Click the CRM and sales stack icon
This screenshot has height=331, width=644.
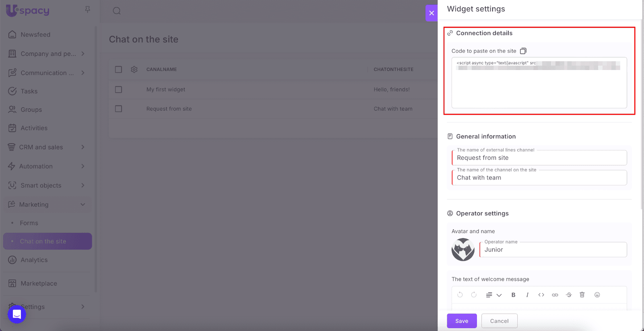12,147
